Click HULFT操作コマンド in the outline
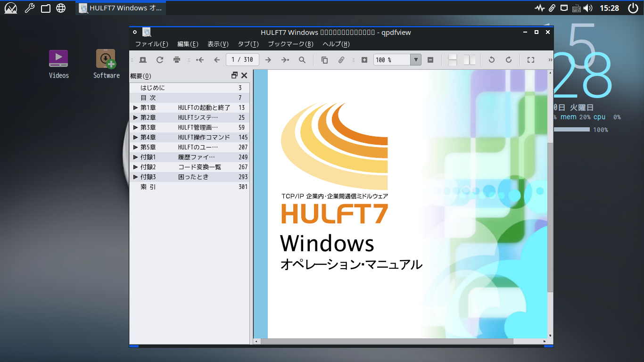644x362 pixels. (204, 137)
